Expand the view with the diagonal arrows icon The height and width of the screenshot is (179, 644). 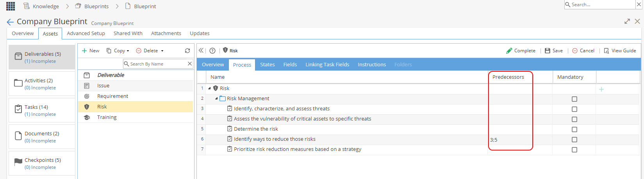click(627, 21)
